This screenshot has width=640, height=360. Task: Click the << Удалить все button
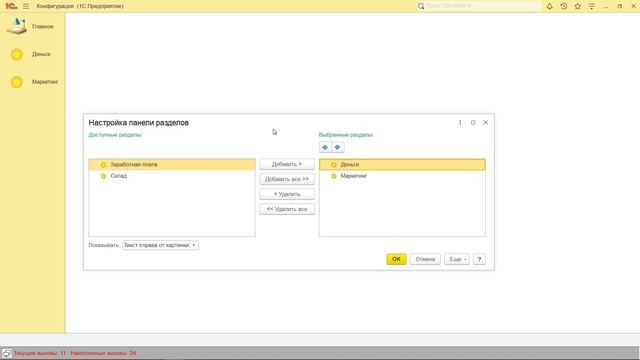(287, 209)
